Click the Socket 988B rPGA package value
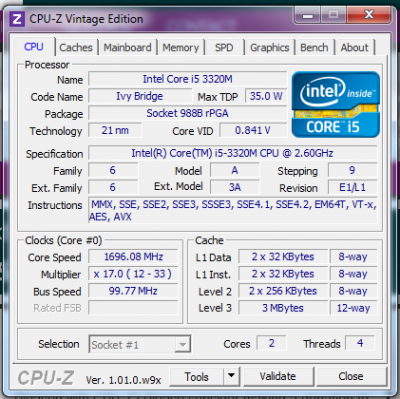400x399 pixels. coord(187,113)
